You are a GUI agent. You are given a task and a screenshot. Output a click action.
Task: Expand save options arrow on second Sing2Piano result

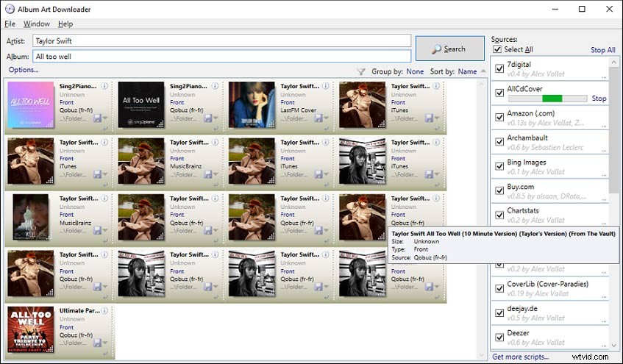coord(217,119)
